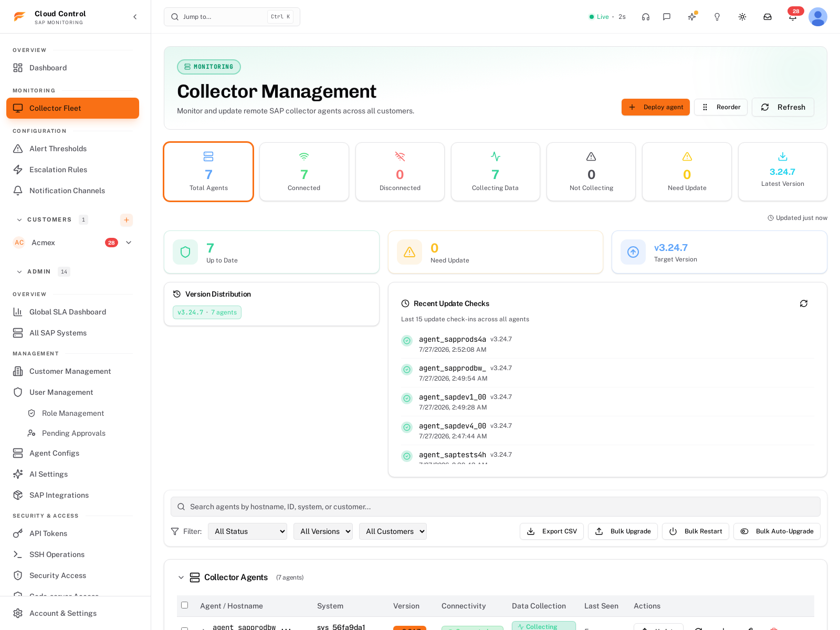840x630 pixels.
Task: Expand the Acmex customer chevron
Action: click(129, 243)
